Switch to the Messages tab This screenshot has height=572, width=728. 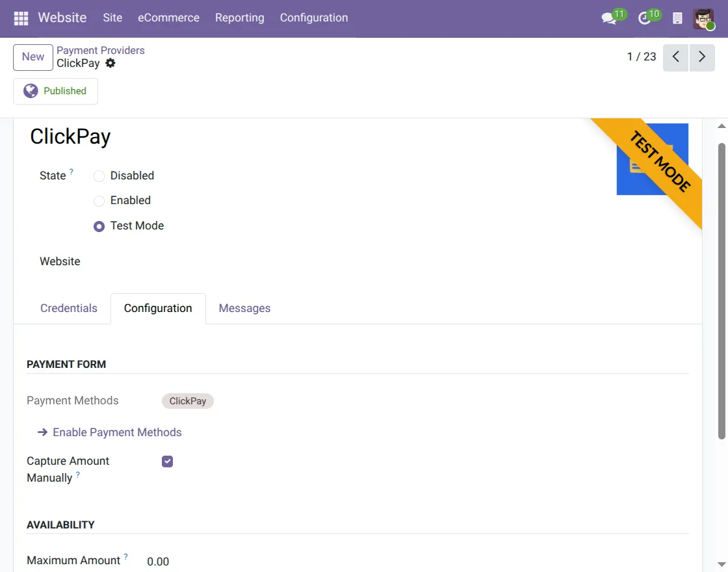[x=244, y=308]
